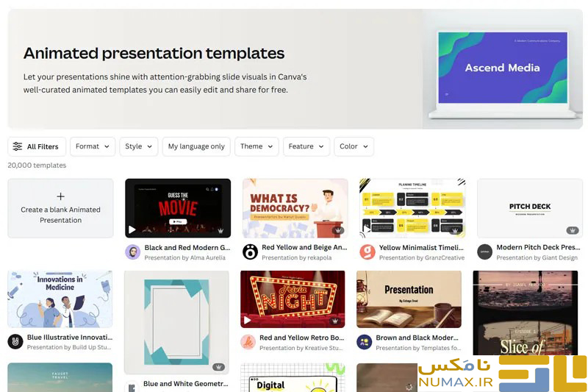The image size is (588, 392).
Task: Click Build Up Studio creator avatar
Action: point(15,342)
